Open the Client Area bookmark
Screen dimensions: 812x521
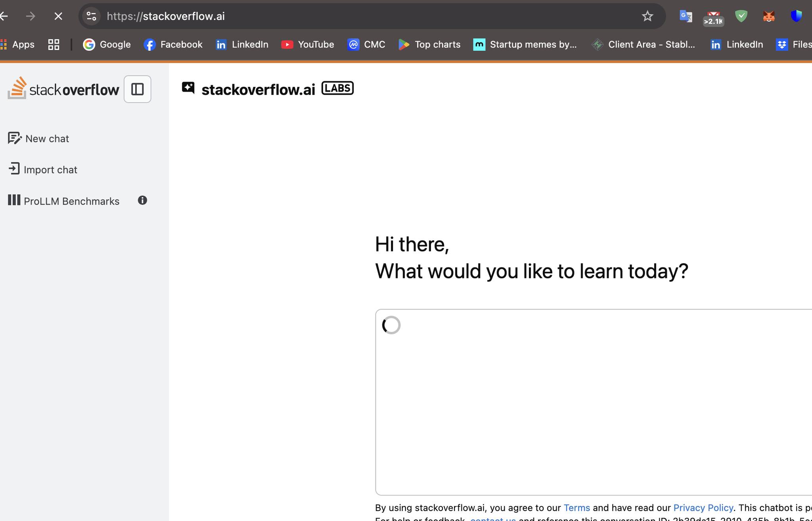click(643, 44)
